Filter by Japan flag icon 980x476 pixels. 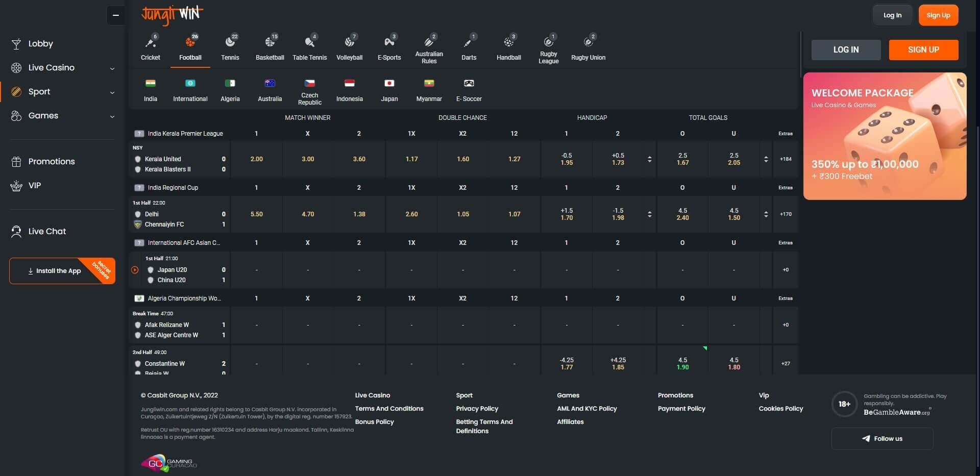coord(389,84)
